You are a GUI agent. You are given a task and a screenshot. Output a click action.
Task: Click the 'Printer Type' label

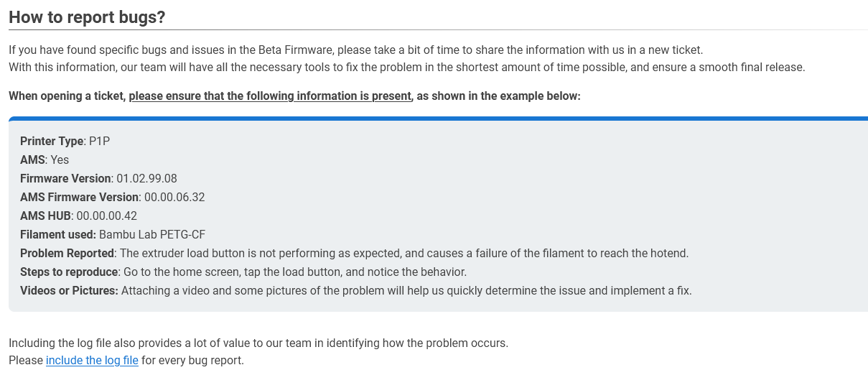pyautogui.click(x=52, y=141)
